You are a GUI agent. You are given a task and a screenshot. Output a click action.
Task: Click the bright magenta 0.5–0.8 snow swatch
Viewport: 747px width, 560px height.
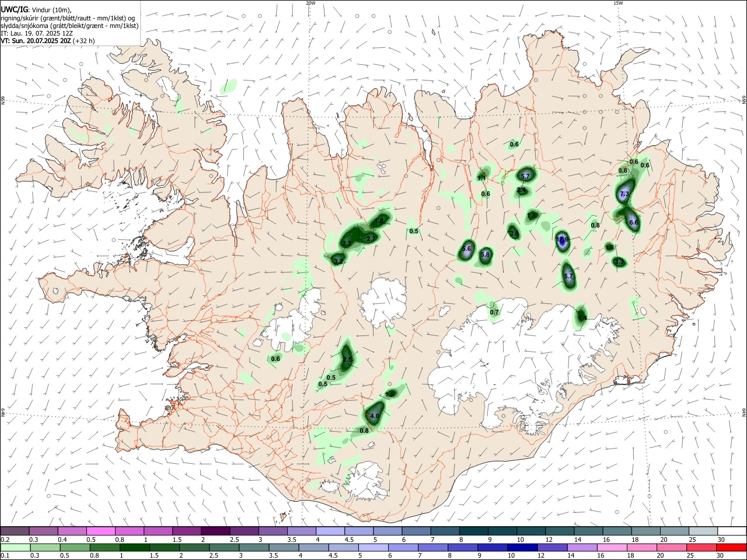click(x=101, y=531)
